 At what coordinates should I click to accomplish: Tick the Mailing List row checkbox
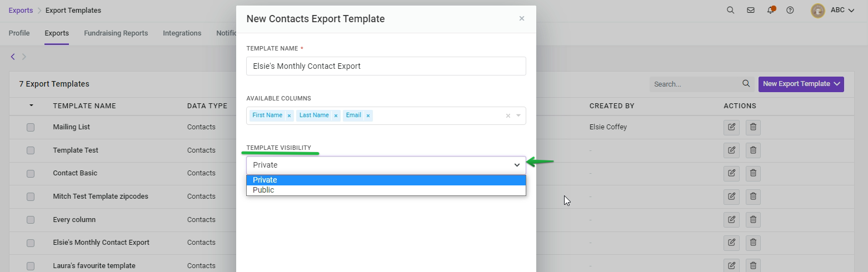31,127
